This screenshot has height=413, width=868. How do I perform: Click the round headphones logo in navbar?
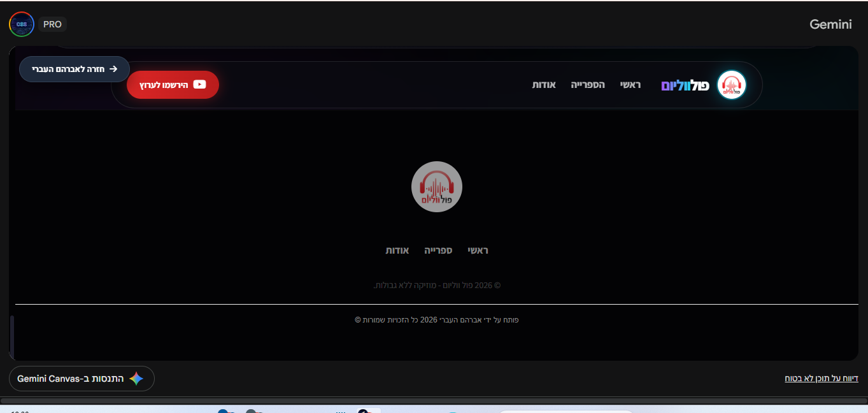[x=731, y=85]
